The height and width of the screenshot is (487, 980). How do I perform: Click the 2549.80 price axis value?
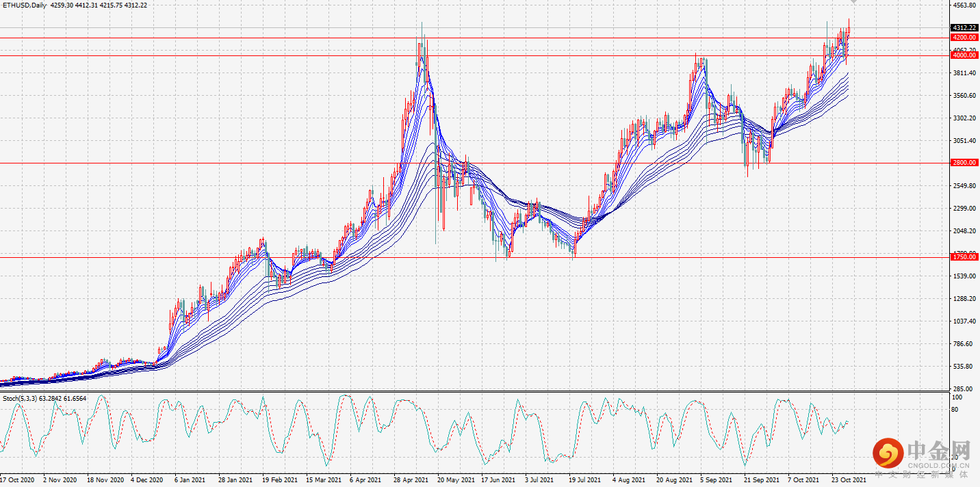pos(964,186)
